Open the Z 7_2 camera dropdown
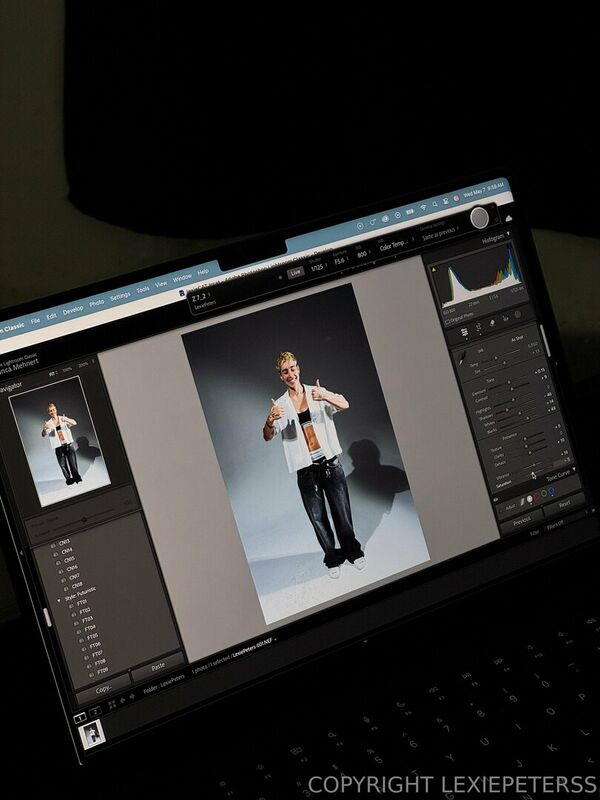This screenshot has width=600, height=800. tap(200, 297)
